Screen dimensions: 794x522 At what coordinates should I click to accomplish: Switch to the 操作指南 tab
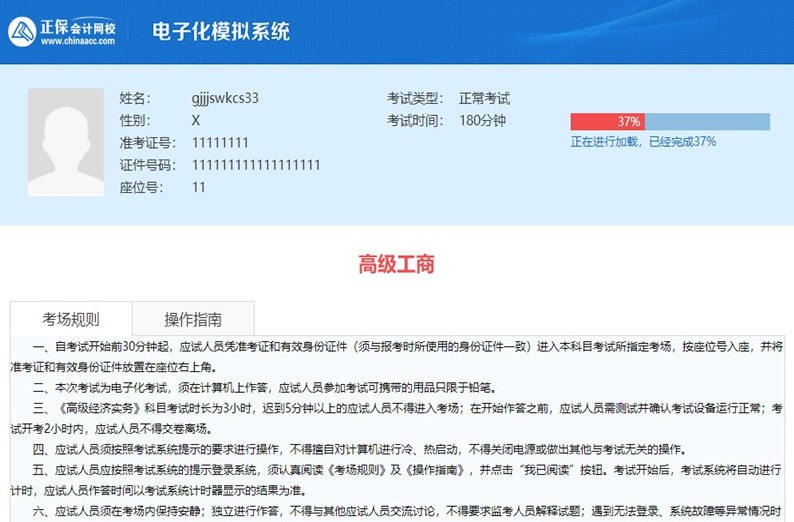[193, 320]
